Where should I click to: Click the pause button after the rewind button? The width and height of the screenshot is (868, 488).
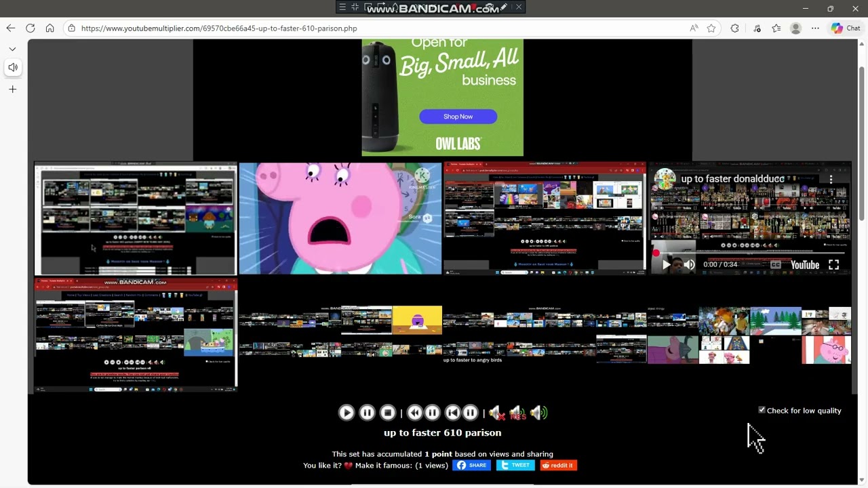[432, 413]
